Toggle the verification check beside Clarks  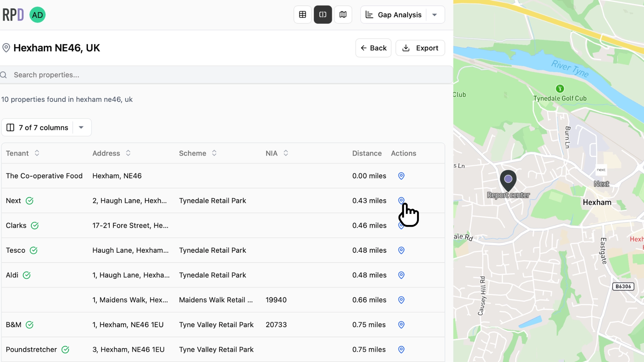pyautogui.click(x=35, y=225)
